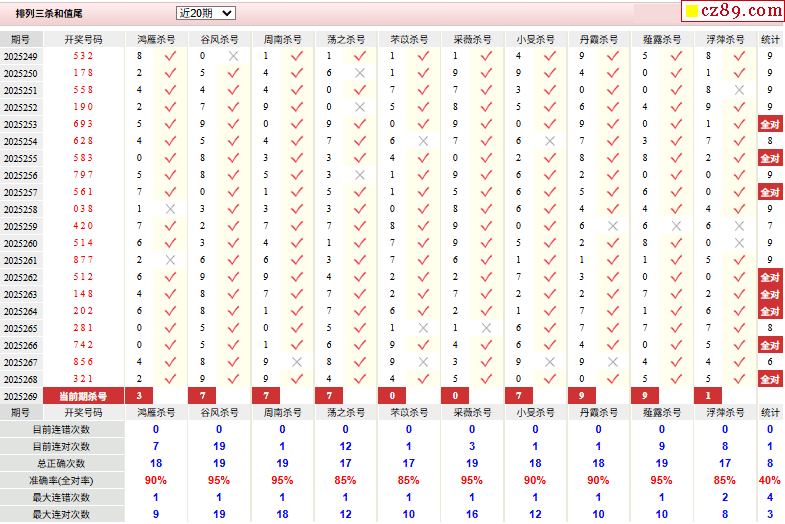785x524 pixels.
Task: Click the 最大连错次数 row label
Action: [x=61, y=498]
